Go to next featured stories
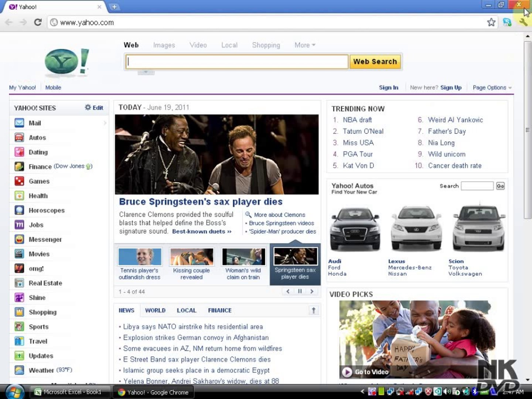Viewport: 532px width, 399px height. pos(312,291)
